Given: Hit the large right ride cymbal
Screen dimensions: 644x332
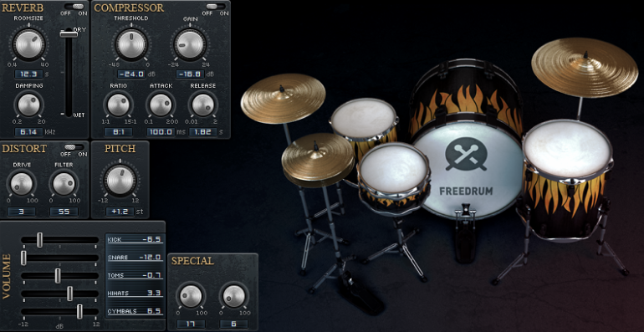Looking at the screenshot, I should point(584,67).
